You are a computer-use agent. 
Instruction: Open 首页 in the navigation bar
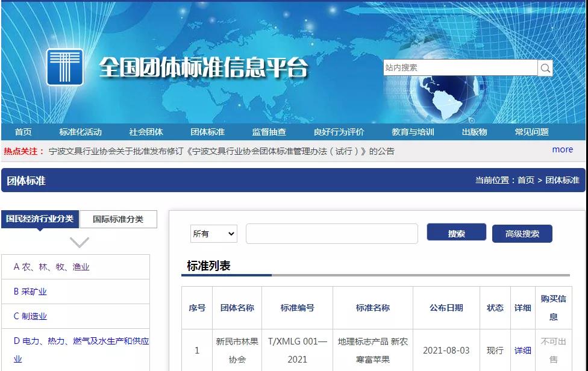coord(23,132)
